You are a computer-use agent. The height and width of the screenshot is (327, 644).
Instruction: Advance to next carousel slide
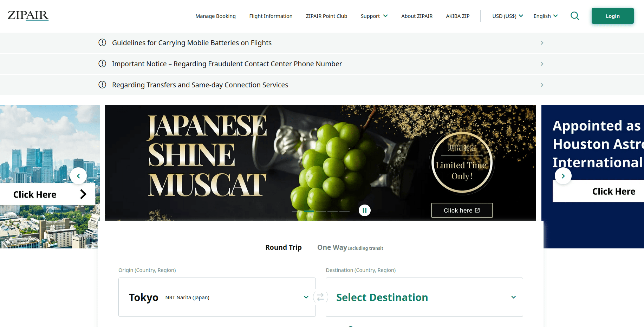(563, 176)
